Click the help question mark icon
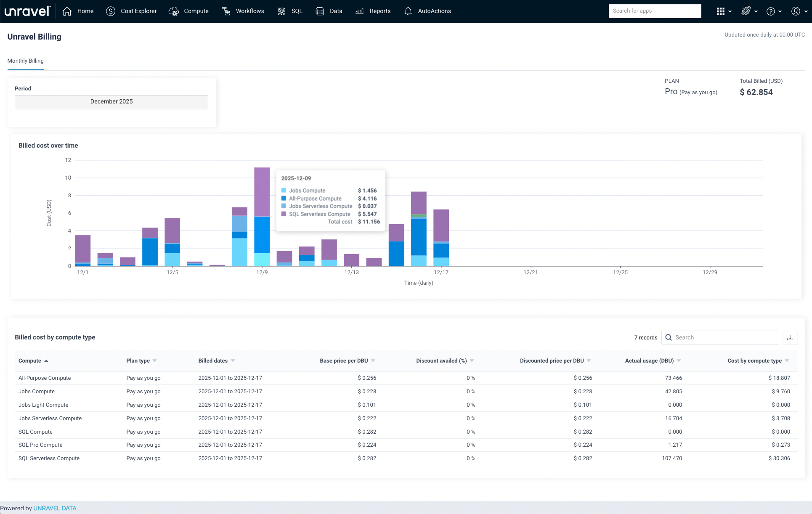Image resolution: width=812 pixels, height=514 pixels. (771, 11)
